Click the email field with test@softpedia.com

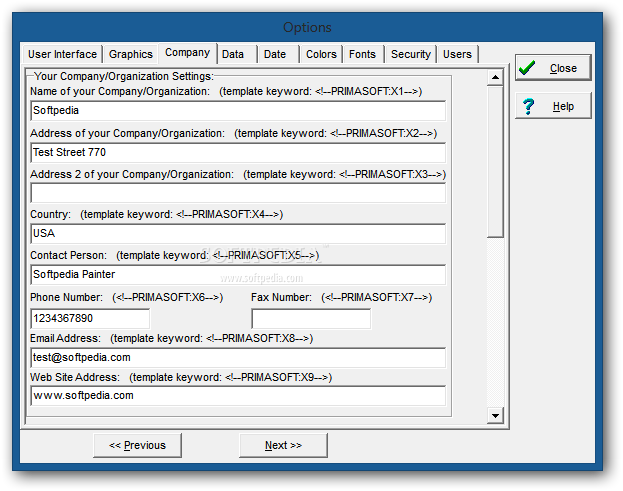(238, 358)
